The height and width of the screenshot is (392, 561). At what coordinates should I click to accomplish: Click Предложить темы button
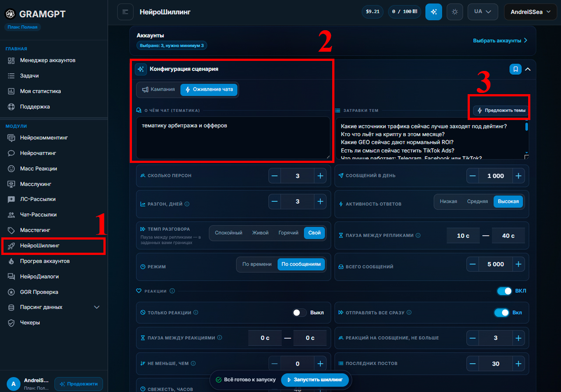pos(501,110)
